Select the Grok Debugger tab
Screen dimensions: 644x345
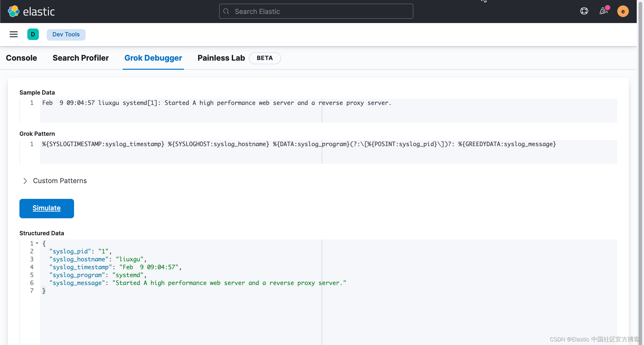[153, 58]
